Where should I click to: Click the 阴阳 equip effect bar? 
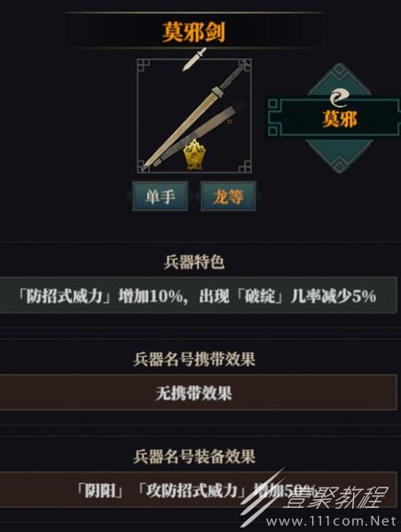[x=198, y=489]
